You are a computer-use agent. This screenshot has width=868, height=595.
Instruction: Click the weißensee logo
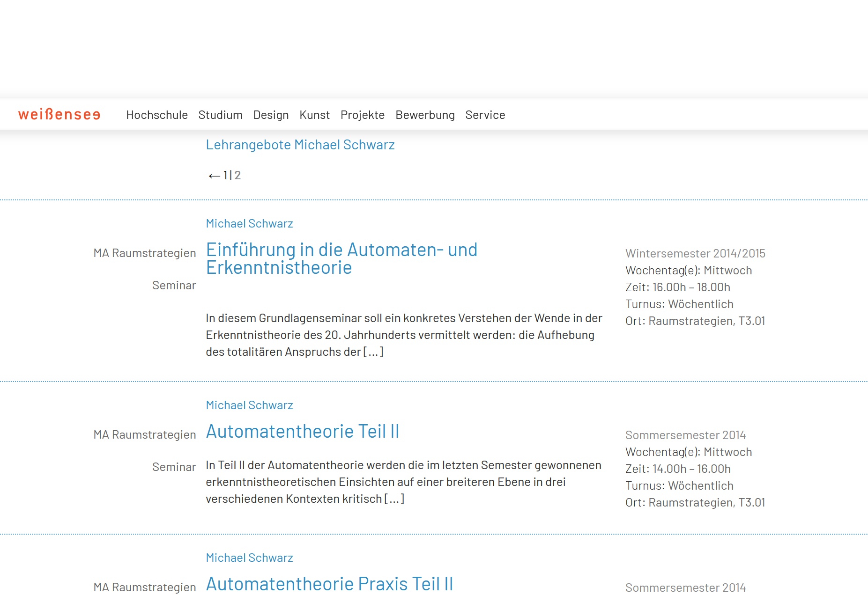(59, 115)
